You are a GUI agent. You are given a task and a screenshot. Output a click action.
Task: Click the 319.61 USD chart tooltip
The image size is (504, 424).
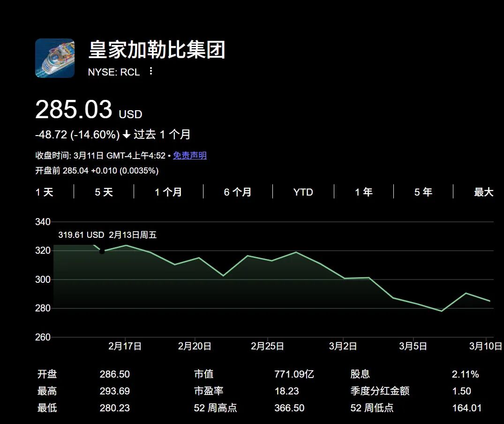[x=107, y=235]
